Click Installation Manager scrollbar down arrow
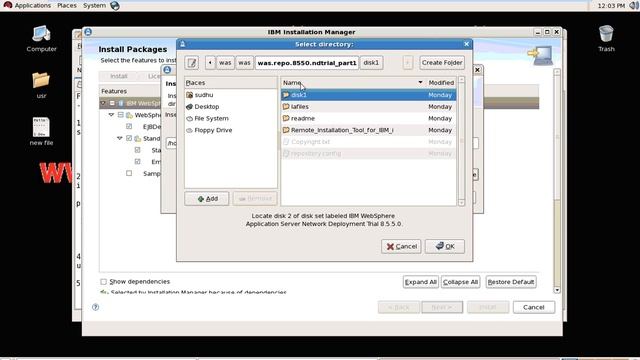 point(557,290)
